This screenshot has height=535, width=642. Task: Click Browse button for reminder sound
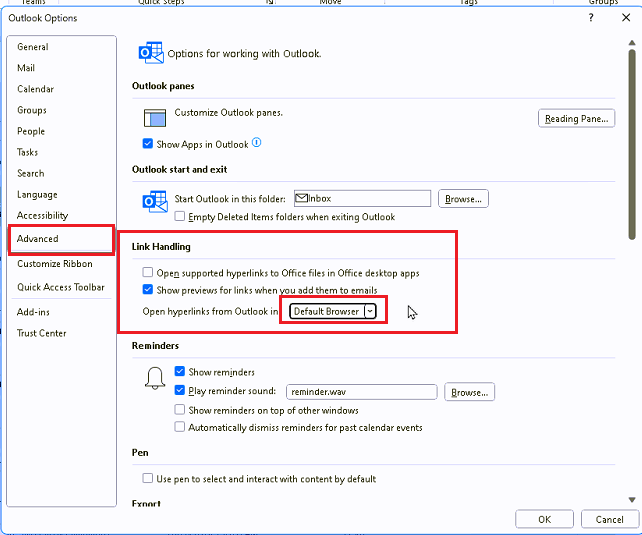tap(470, 392)
